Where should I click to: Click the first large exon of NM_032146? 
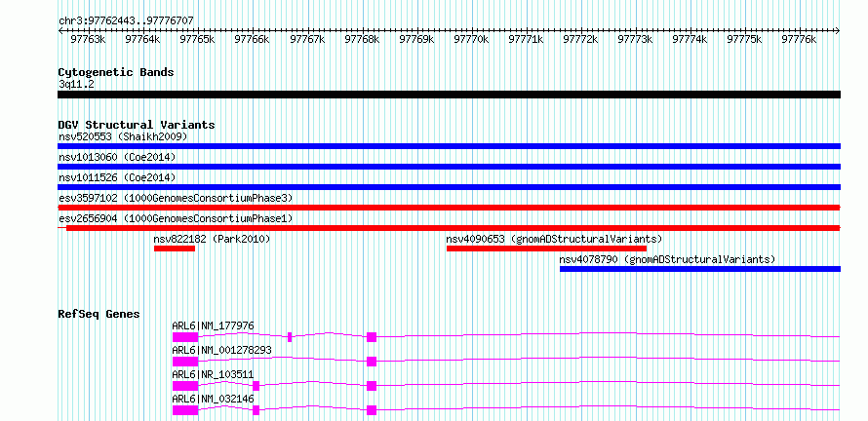click(185, 410)
